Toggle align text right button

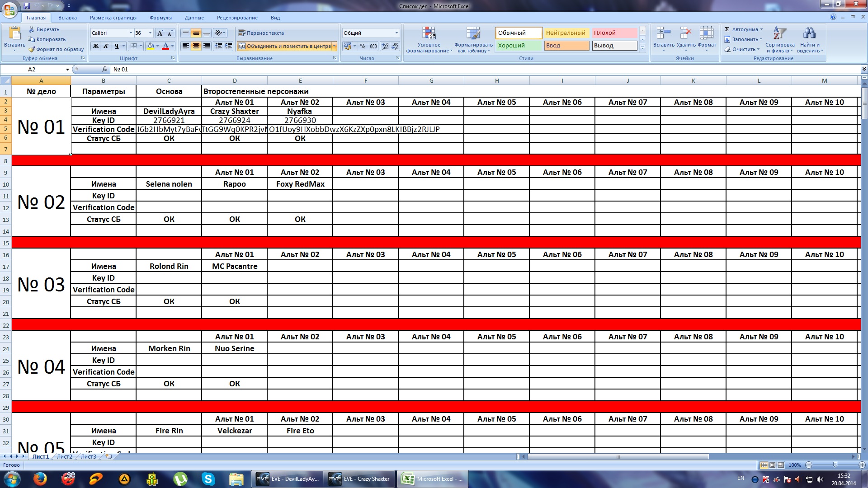point(207,46)
